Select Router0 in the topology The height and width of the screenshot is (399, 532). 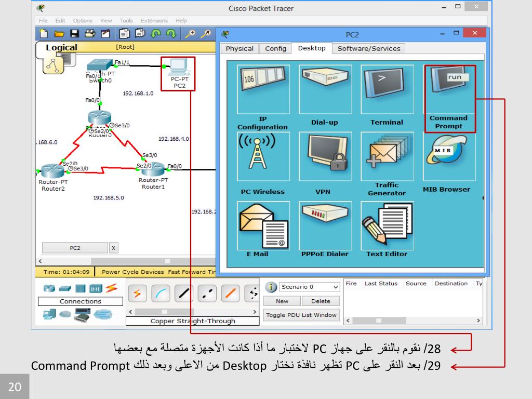tap(99, 117)
